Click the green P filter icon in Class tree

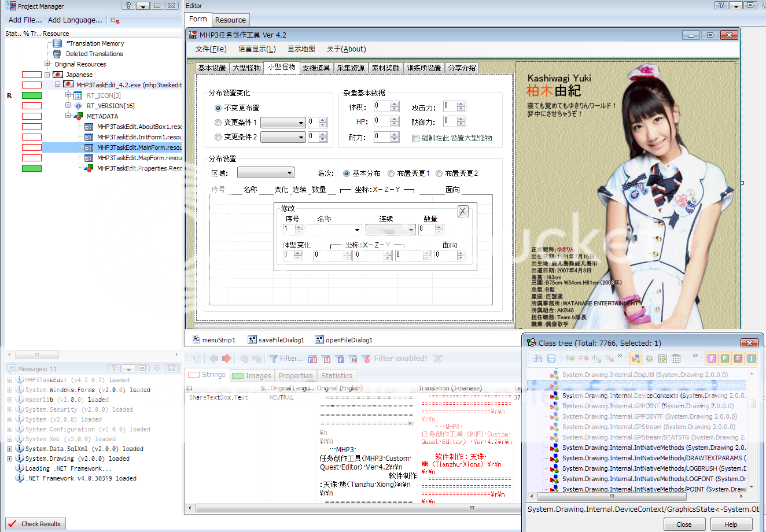(x=724, y=359)
